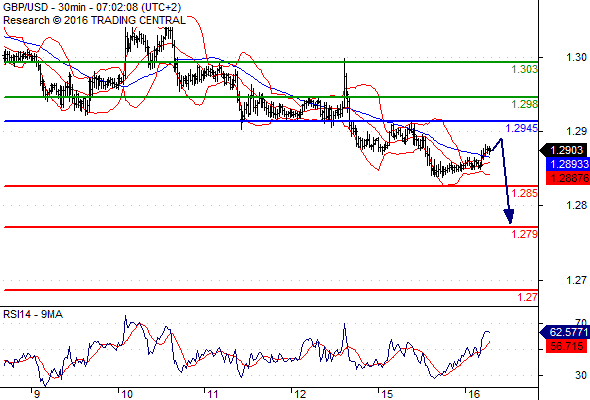Image resolution: width=590 pixels, height=400 pixels.
Task: Click the Trading Central research copyright text
Action: (x=94, y=20)
